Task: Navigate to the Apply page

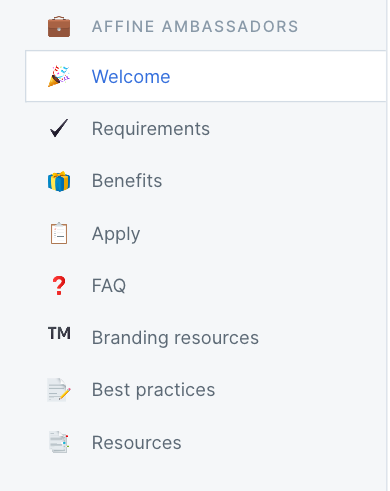Action: click(x=116, y=234)
